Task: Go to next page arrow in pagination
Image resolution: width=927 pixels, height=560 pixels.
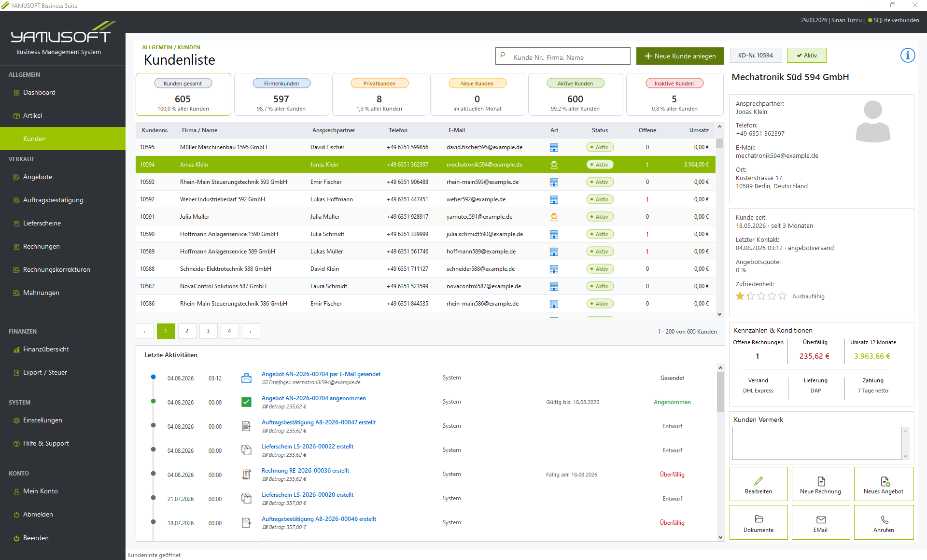Action: coord(251,331)
